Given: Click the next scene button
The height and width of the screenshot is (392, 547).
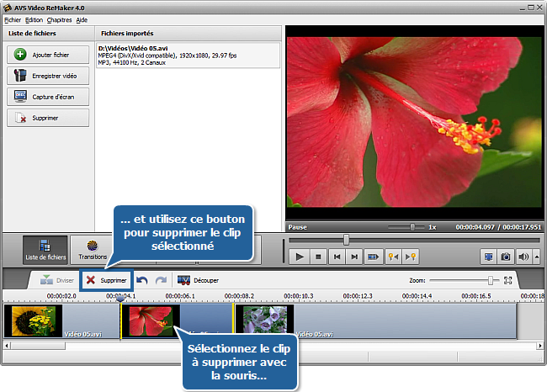Looking at the screenshot, I should [x=374, y=256].
